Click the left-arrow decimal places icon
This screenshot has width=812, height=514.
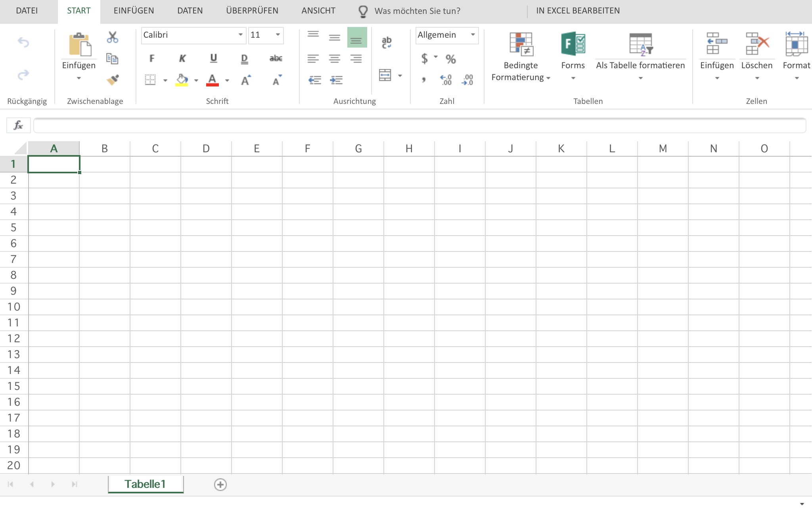coord(446,80)
